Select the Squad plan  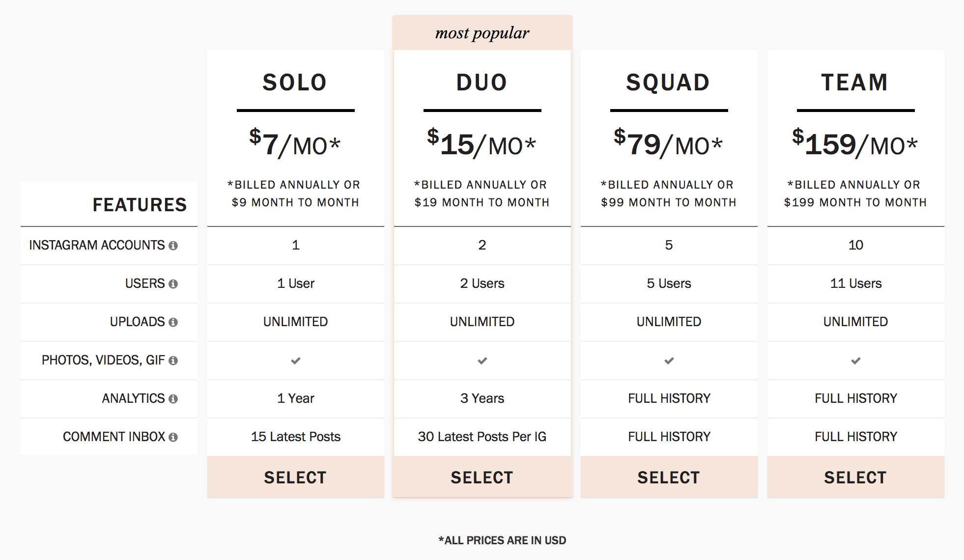click(x=669, y=477)
